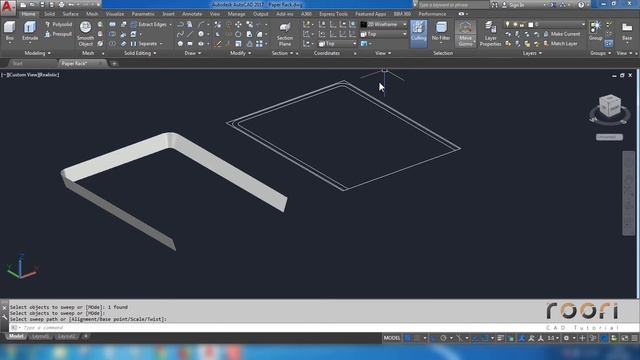
Task: Click the No Filter selection button
Action: [x=441, y=32]
